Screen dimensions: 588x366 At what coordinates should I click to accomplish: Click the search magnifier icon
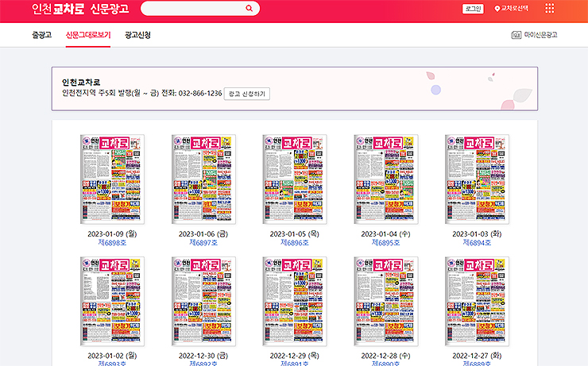(x=249, y=8)
